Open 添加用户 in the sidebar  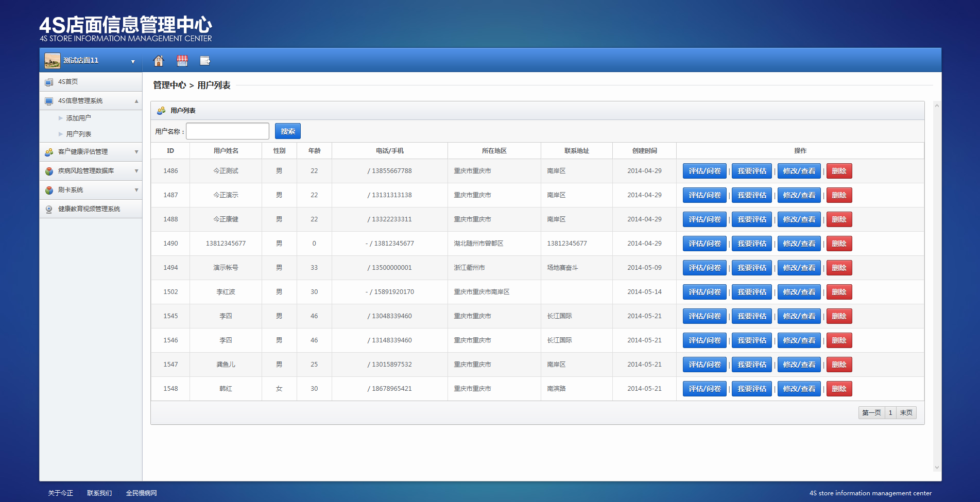click(78, 118)
